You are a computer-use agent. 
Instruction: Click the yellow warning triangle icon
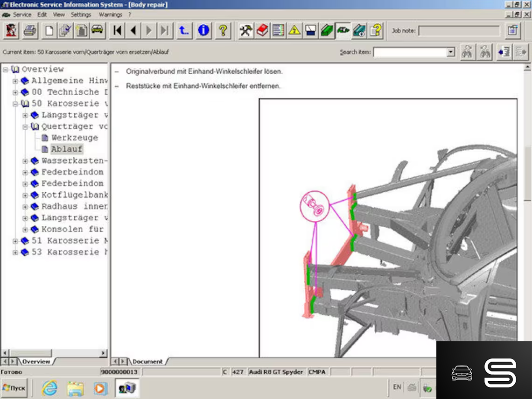point(294,31)
